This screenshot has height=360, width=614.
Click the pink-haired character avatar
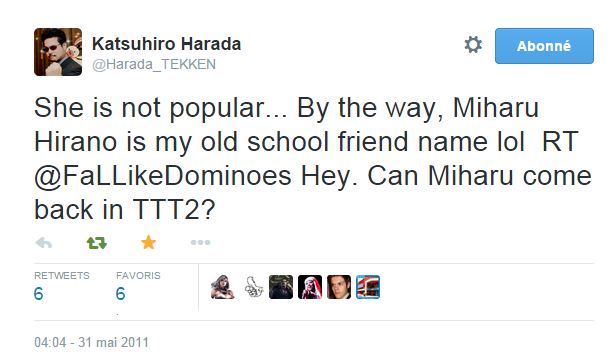point(310,287)
